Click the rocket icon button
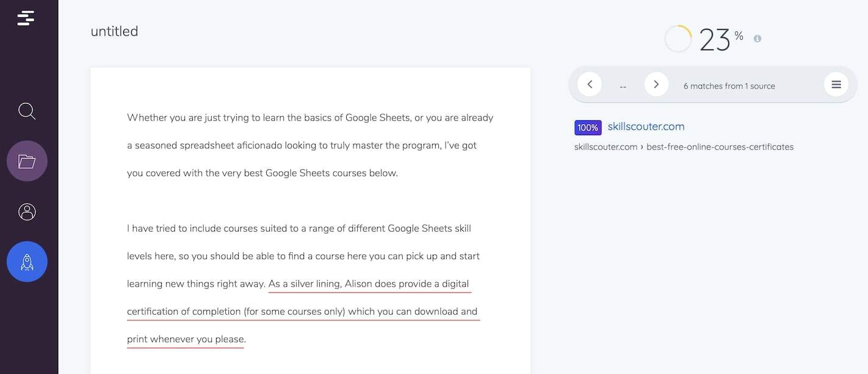 pyautogui.click(x=27, y=262)
